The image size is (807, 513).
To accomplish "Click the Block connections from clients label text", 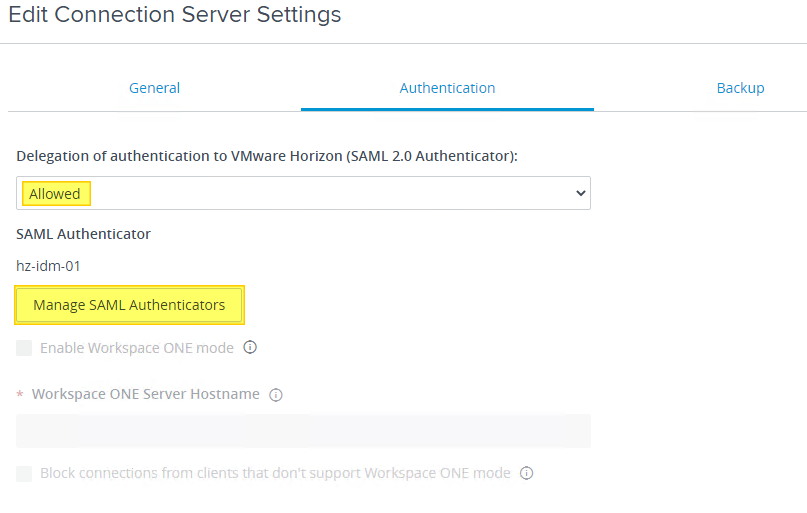I will coord(275,473).
